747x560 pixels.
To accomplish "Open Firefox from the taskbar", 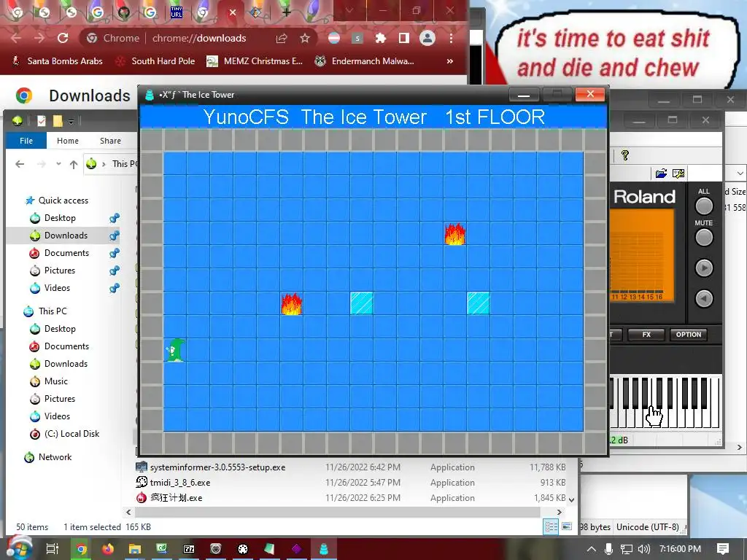I will (x=108, y=549).
